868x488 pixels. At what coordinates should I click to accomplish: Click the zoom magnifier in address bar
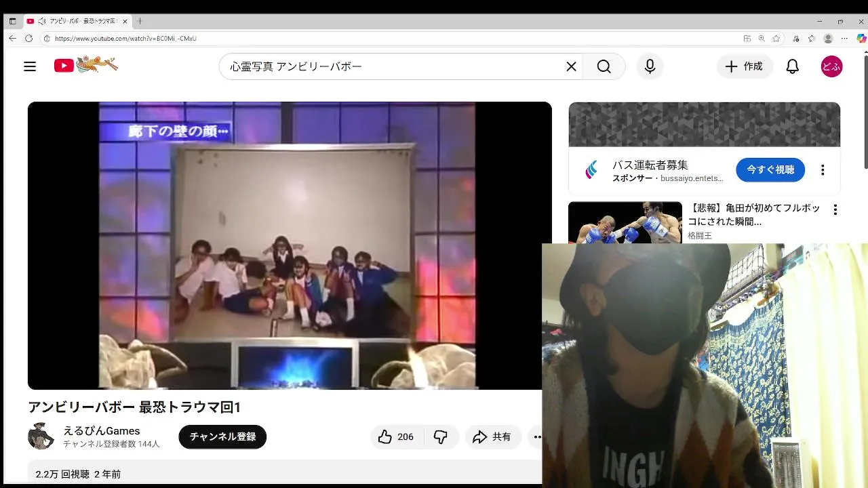[762, 39]
